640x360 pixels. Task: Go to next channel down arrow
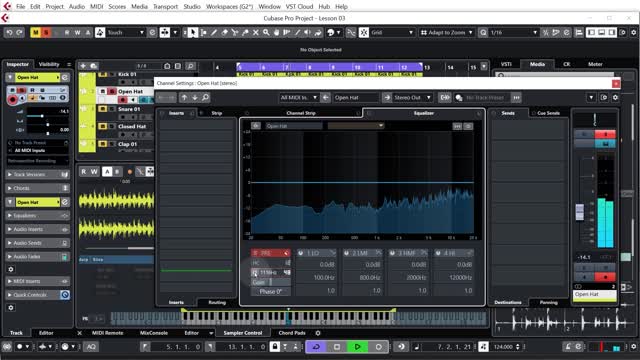tap(195, 98)
